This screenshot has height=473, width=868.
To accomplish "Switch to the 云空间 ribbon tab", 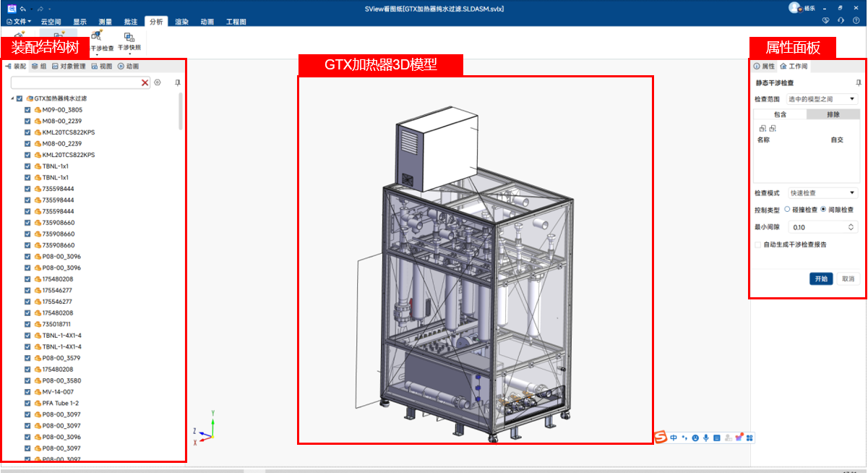I will click(x=53, y=22).
